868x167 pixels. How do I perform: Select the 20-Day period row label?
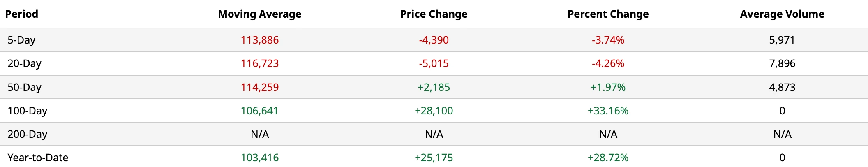click(x=24, y=63)
